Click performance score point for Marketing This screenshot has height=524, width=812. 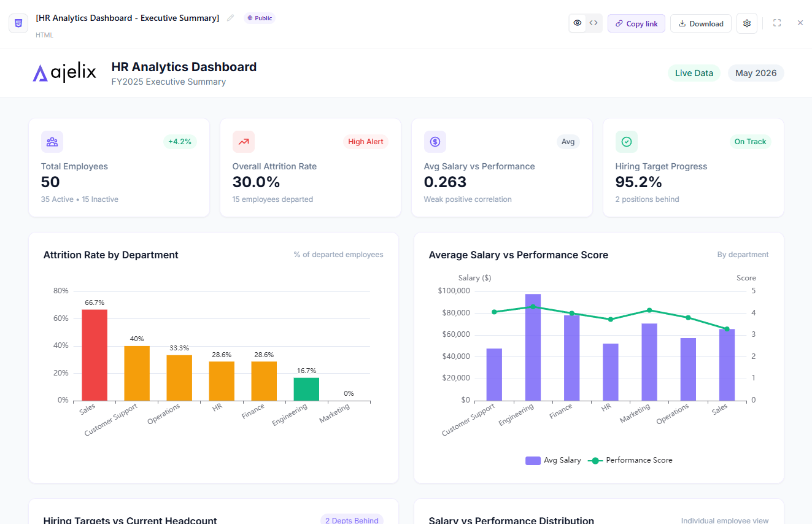pyautogui.click(x=649, y=310)
